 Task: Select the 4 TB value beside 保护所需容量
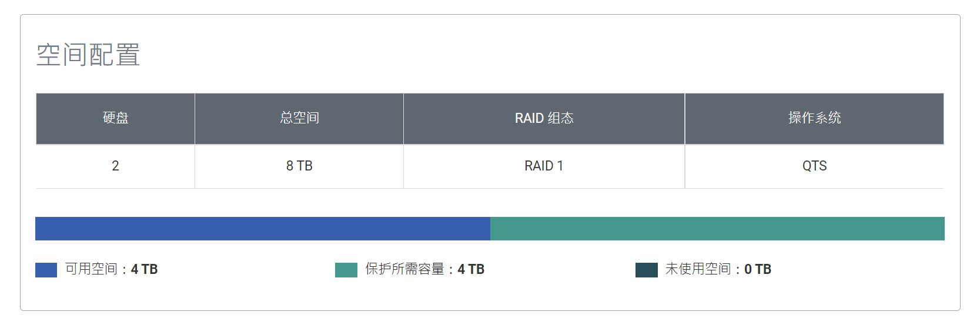point(471,269)
